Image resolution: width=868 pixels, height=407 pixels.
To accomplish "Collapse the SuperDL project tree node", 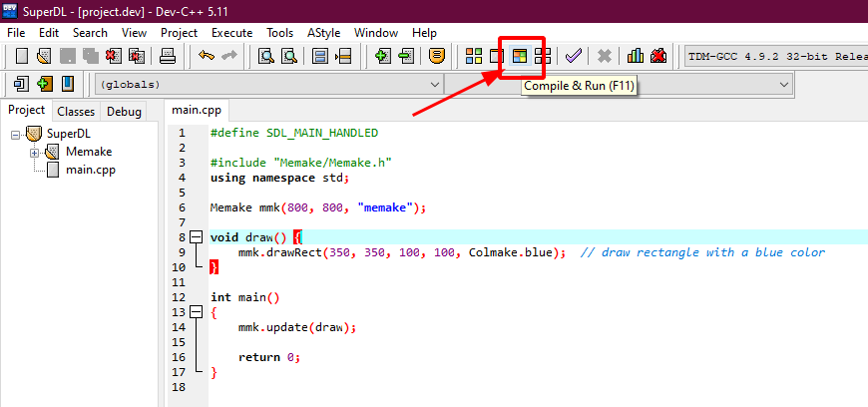I will click(x=15, y=134).
